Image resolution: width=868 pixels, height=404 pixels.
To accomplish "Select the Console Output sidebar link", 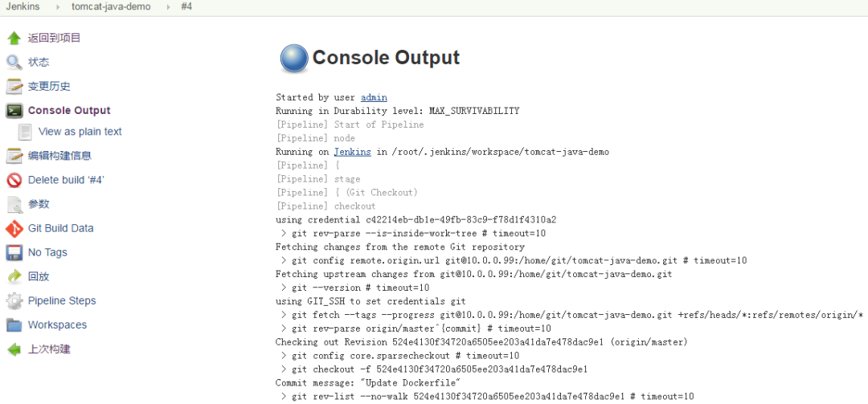I will [69, 111].
